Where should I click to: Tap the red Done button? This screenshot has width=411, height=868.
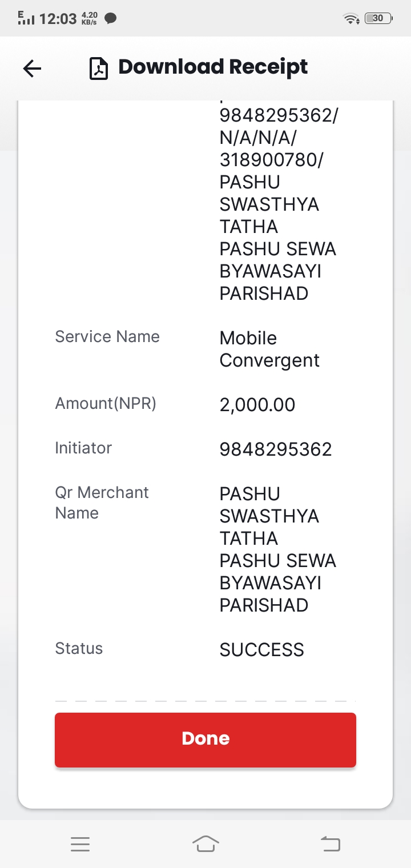tap(205, 740)
